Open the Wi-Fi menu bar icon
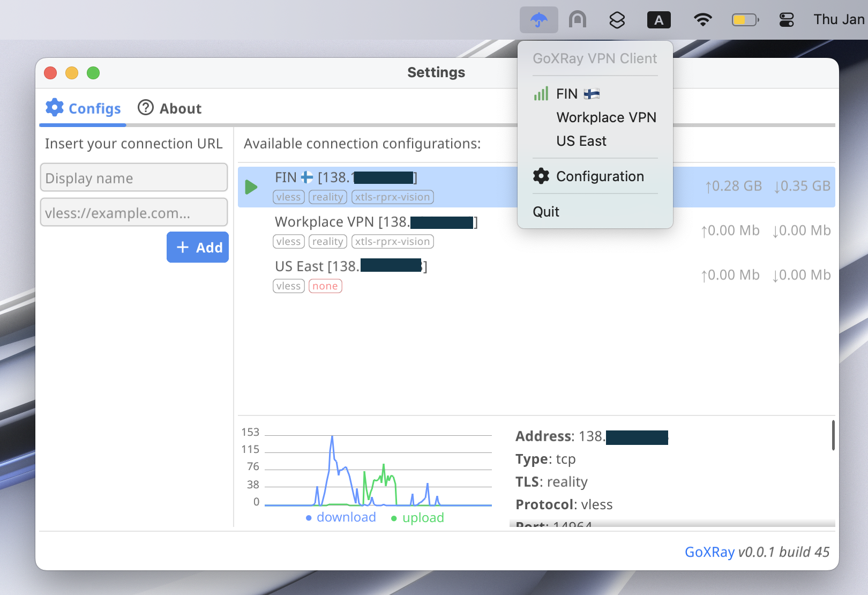868x595 pixels. pyautogui.click(x=702, y=20)
